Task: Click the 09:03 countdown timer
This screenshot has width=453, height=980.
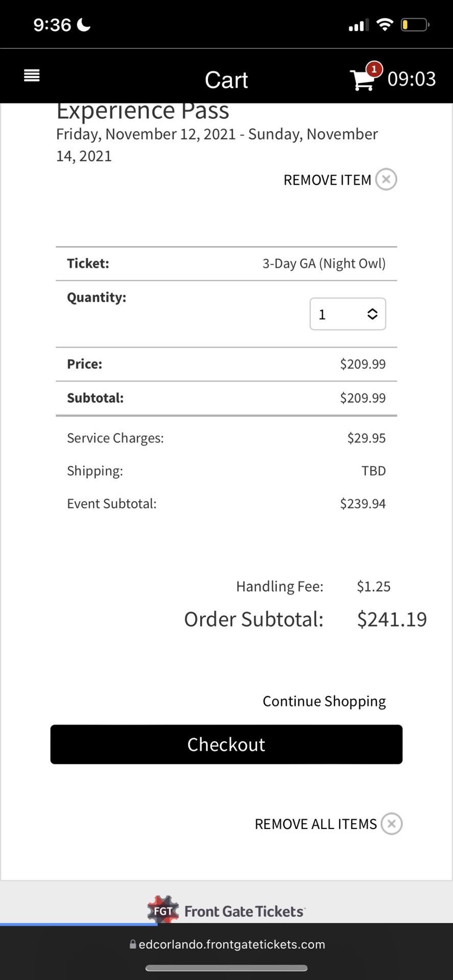Action: click(x=412, y=79)
